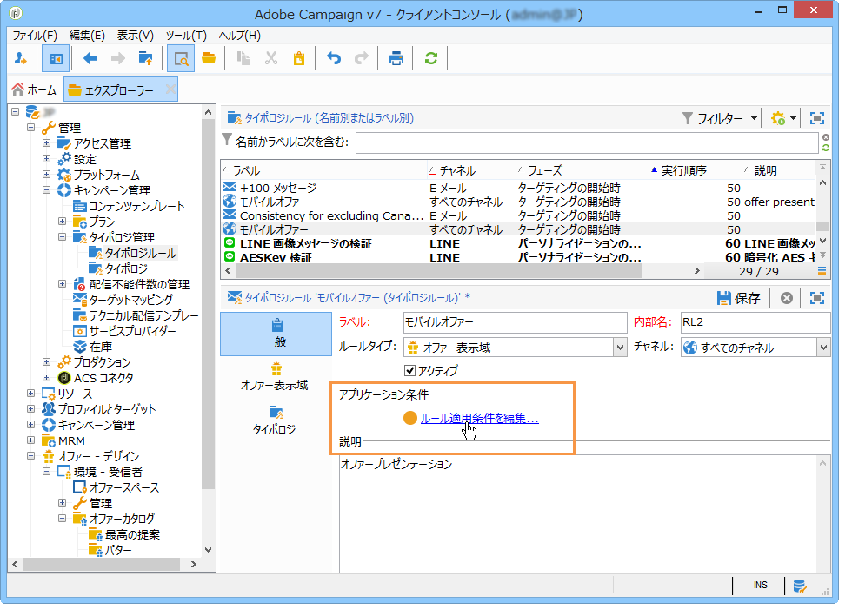Click the list horizontal scrollbar thumb
The height and width of the screenshot is (616, 852).
(439, 270)
